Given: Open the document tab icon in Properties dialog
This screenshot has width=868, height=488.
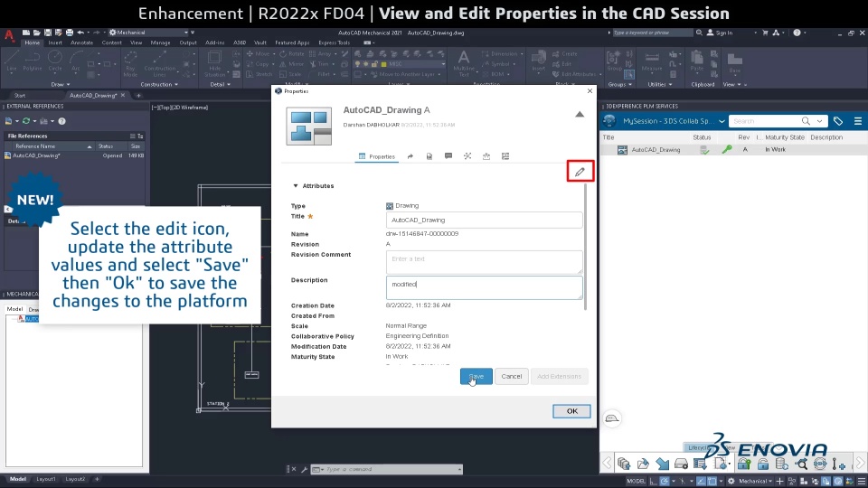Looking at the screenshot, I should (x=429, y=156).
